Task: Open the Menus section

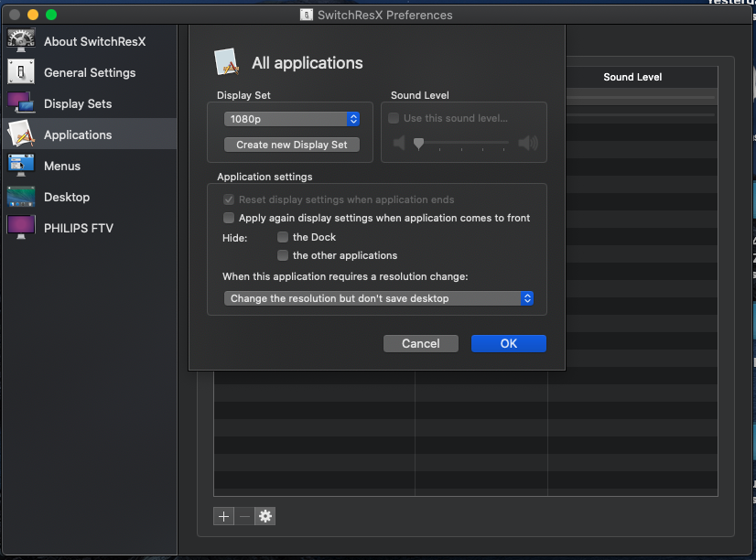Action: click(90, 166)
